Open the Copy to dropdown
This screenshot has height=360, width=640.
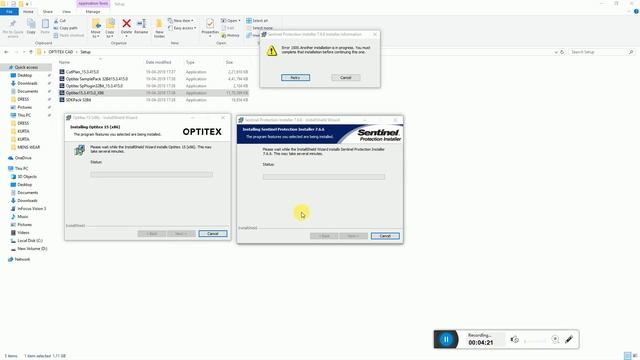110,28
